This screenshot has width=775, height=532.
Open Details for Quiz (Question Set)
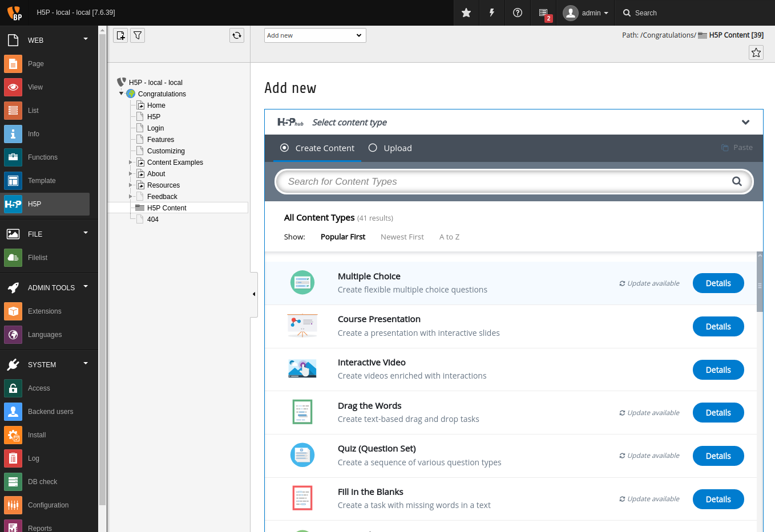pos(719,456)
